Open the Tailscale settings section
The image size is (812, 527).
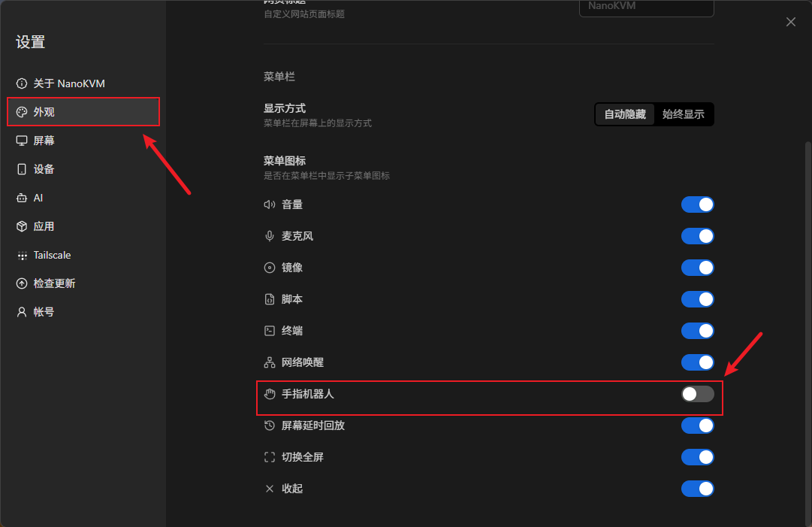tap(83, 255)
